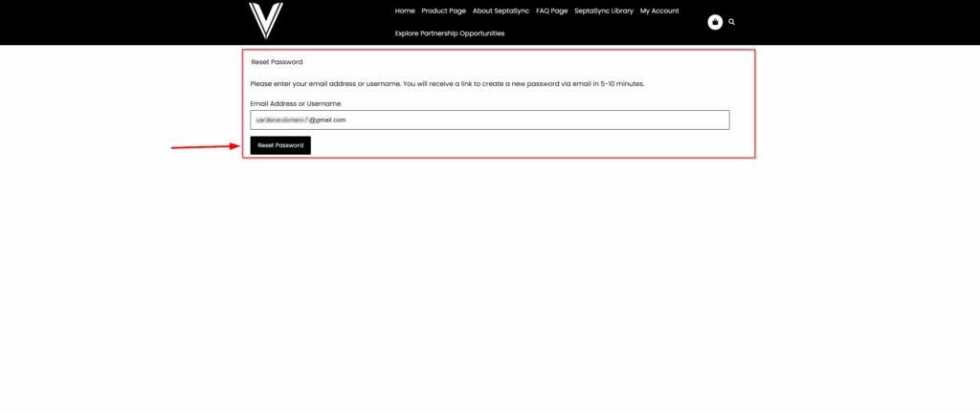This screenshot has height=414, width=980.
Task: Open the Product Page menu link
Action: pos(444,11)
